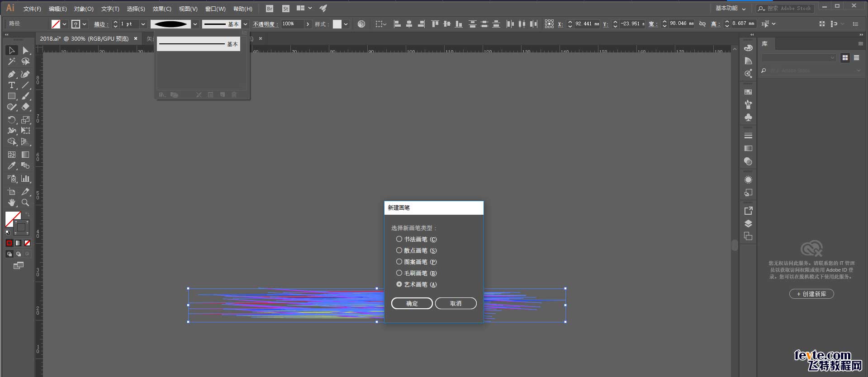The image size is (868, 377).
Task: Open the 编辑(E) menu
Action: click(x=58, y=9)
